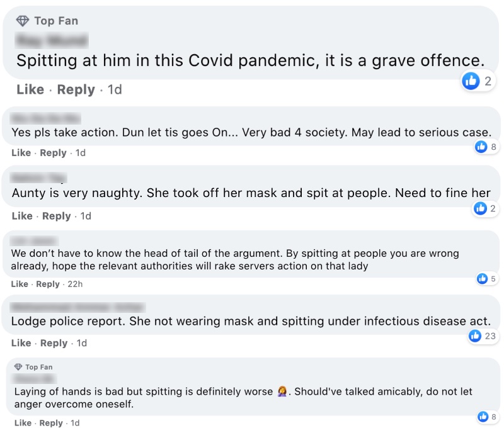Like the 'Yes pls take action' comment
This screenshot has width=504, height=435.
21,153
